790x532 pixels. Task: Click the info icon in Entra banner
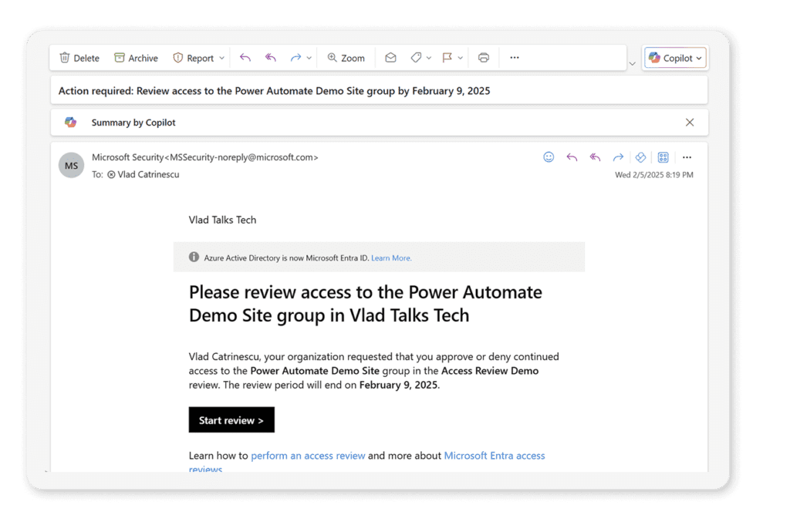[194, 258]
